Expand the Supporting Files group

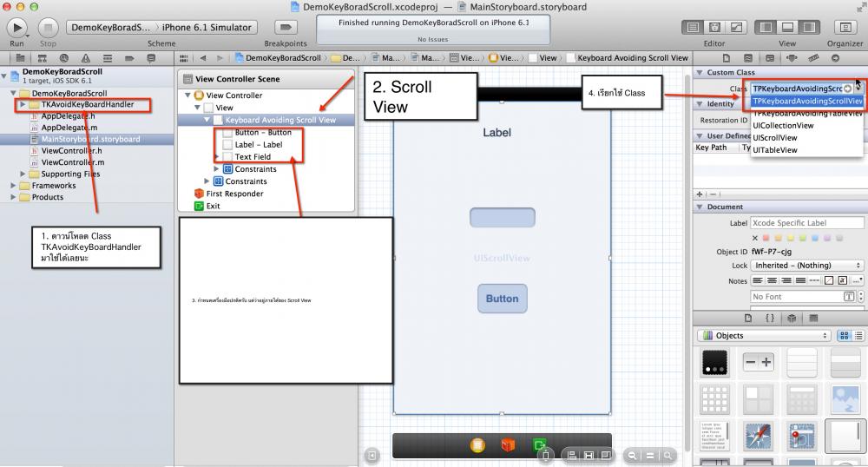pos(23,174)
